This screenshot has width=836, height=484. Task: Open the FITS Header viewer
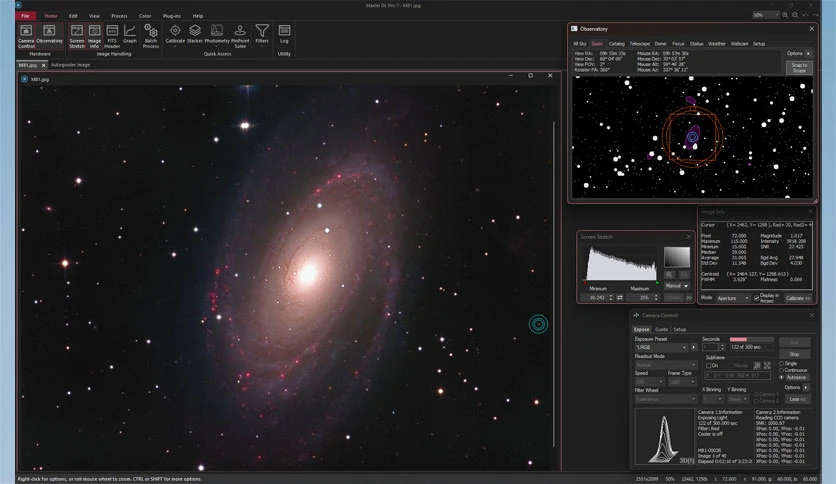tap(112, 35)
